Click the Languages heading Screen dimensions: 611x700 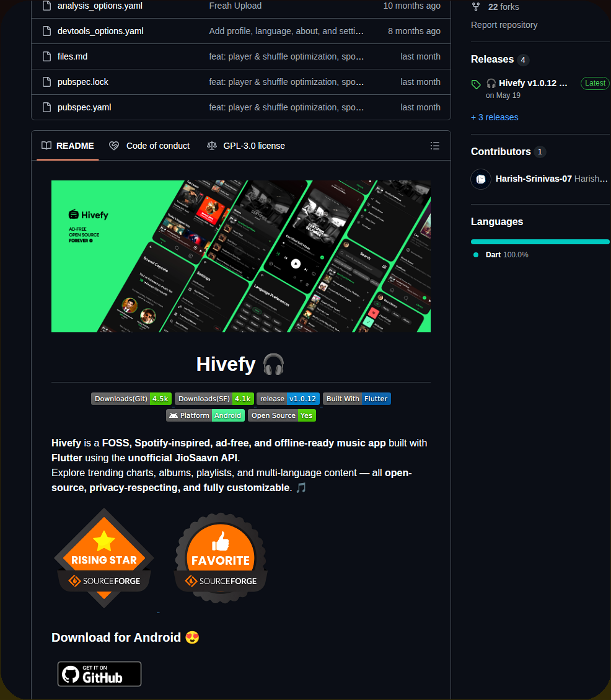tap(497, 221)
